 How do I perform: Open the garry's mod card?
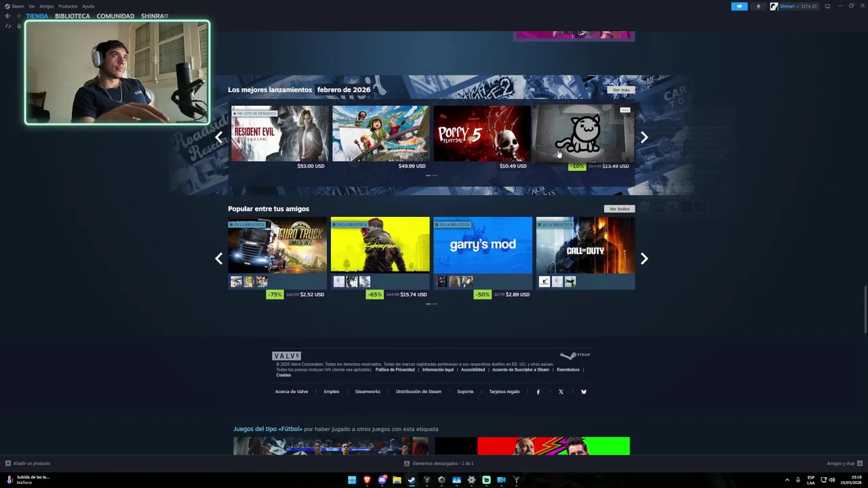[483, 245]
